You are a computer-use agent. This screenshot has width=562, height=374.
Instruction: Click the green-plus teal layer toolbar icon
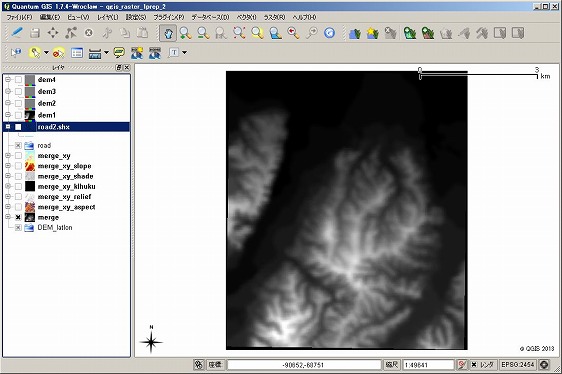410,33
